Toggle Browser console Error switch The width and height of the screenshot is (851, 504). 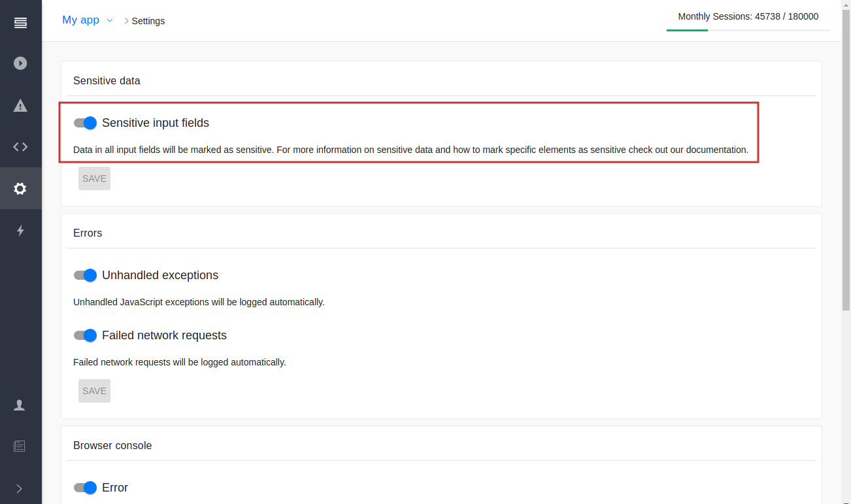click(85, 488)
